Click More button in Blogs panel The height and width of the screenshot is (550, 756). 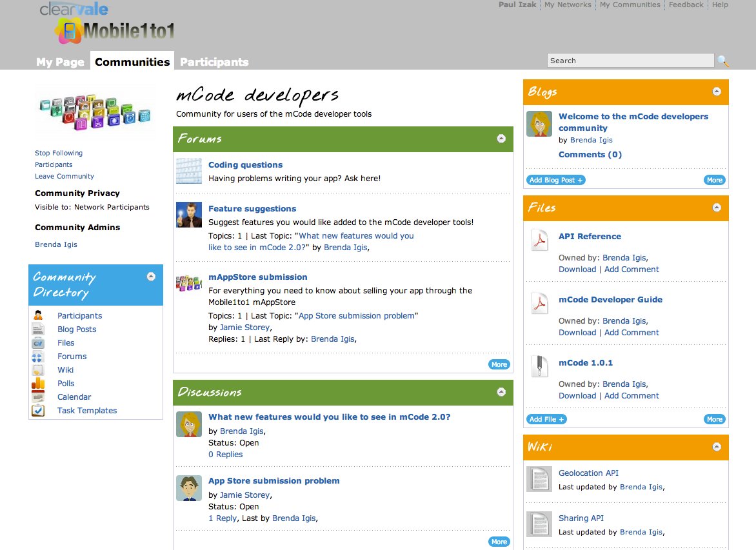tap(715, 181)
